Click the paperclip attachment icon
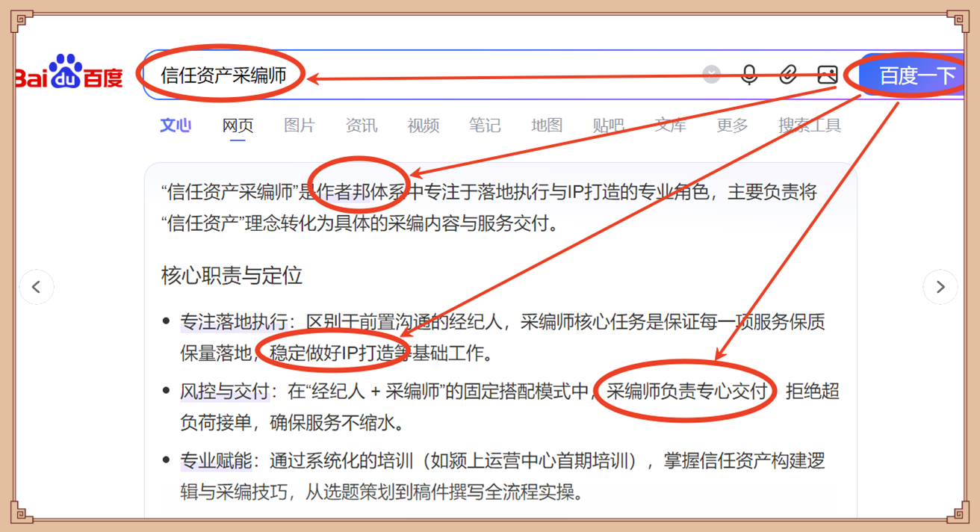Screen dimensions: 980x532 click(x=788, y=75)
